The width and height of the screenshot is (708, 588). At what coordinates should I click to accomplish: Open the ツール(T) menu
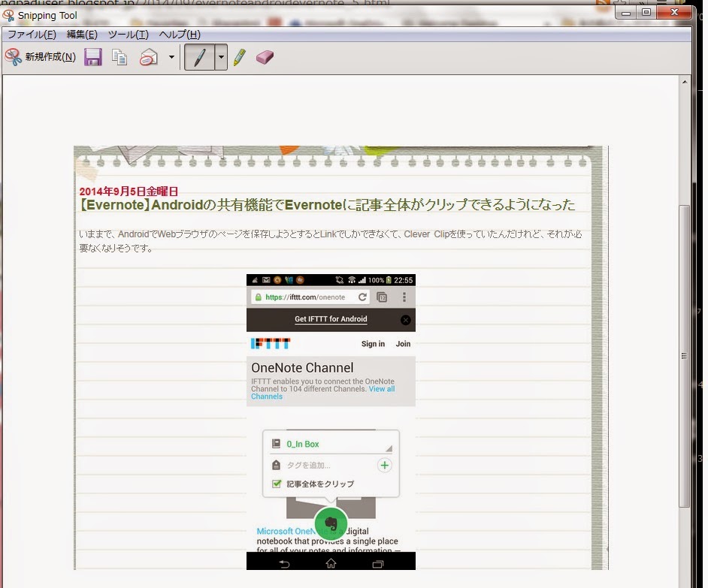[x=129, y=35]
